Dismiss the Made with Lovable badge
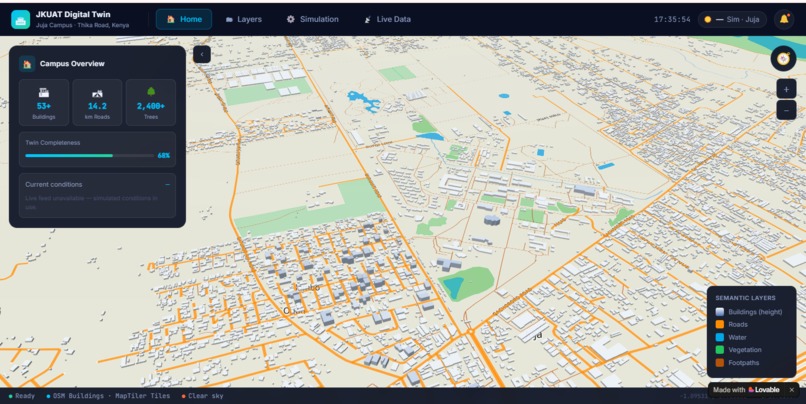The image size is (806, 404). pyautogui.click(x=792, y=390)
